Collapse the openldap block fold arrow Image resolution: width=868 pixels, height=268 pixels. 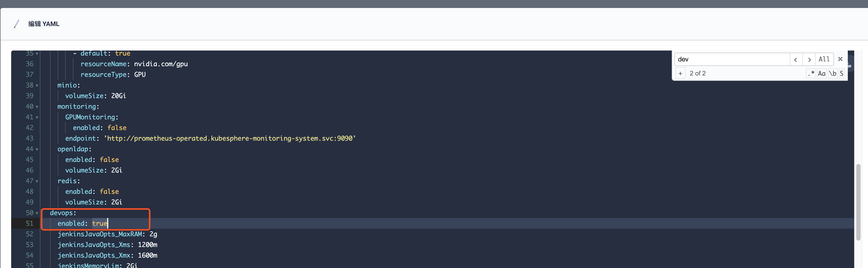click(x=37, y=149)
